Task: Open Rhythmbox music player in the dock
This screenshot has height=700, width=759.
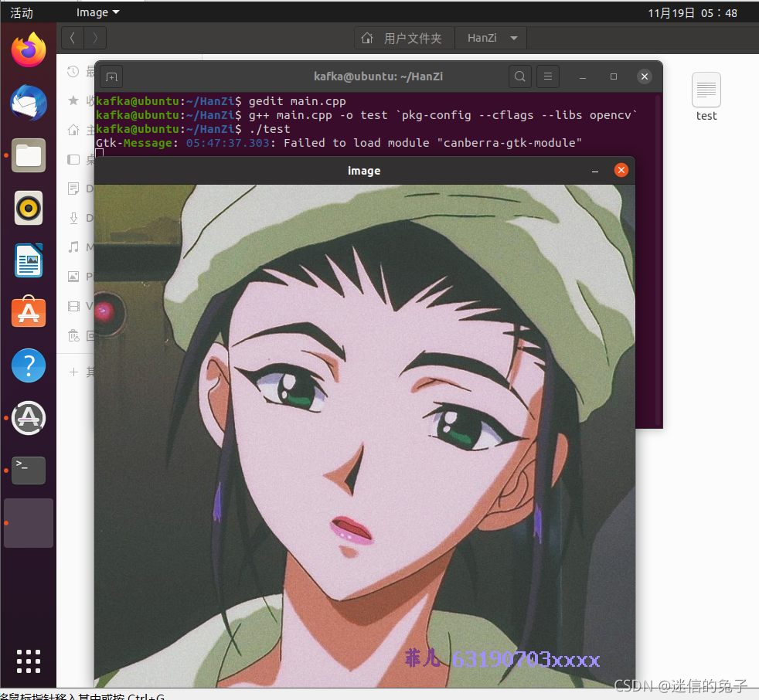Action: [x=29, y=208]
